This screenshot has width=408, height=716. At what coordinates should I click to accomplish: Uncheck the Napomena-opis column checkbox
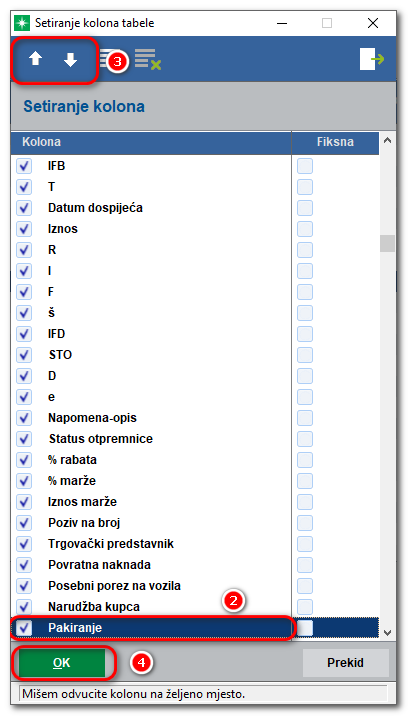(x=24, y=418)
